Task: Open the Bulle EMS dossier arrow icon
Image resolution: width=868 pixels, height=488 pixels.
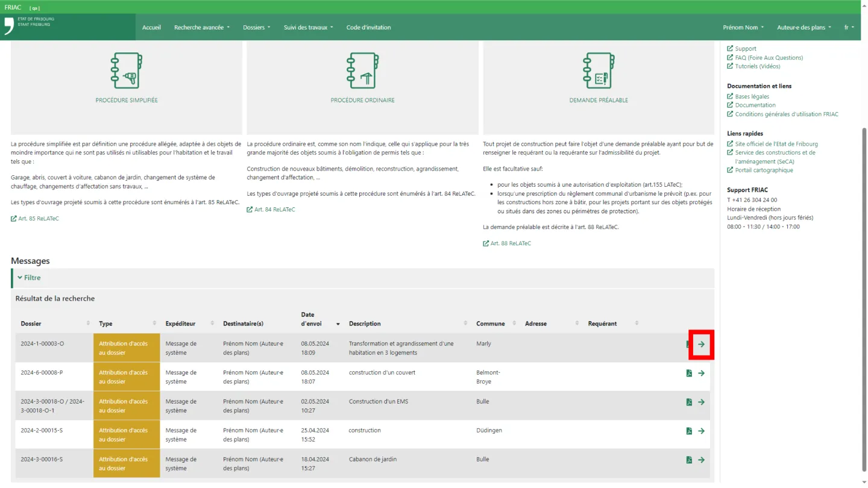Action: tap(701, 402)
